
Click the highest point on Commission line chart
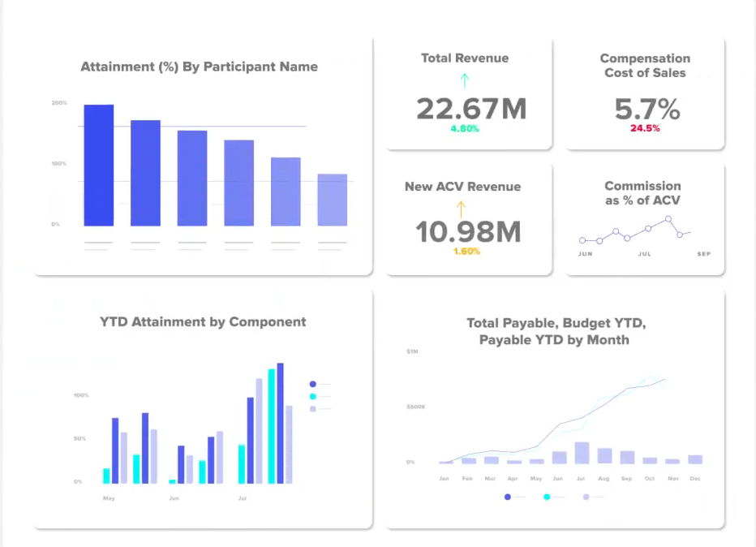click(x=668, y=219)
